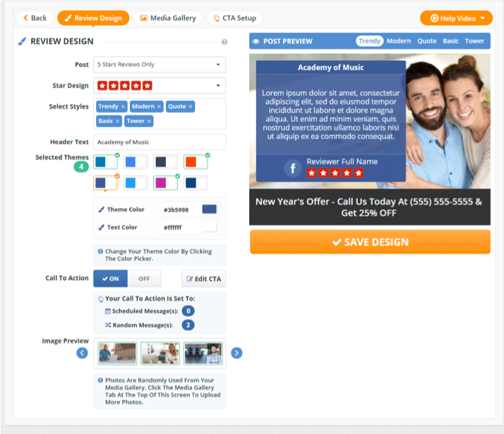Select second image preview, blonde woman
Screen dimensions: 504x434
point(160,353)
